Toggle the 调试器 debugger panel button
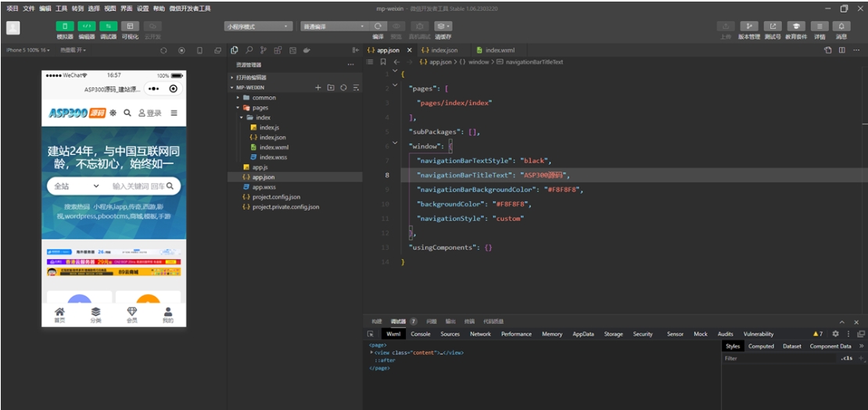The height and width of the screenshot is (410, 868). tap(109, 26)
